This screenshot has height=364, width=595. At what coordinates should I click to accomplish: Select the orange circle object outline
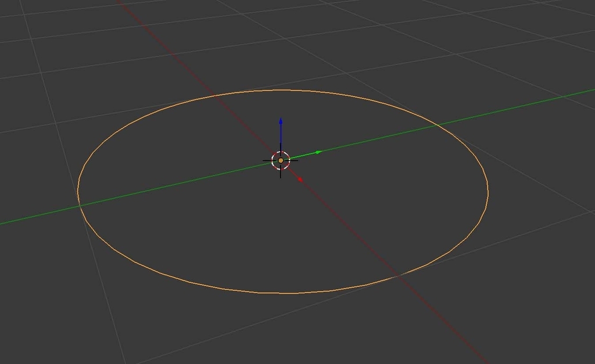(x=283, y=192)
